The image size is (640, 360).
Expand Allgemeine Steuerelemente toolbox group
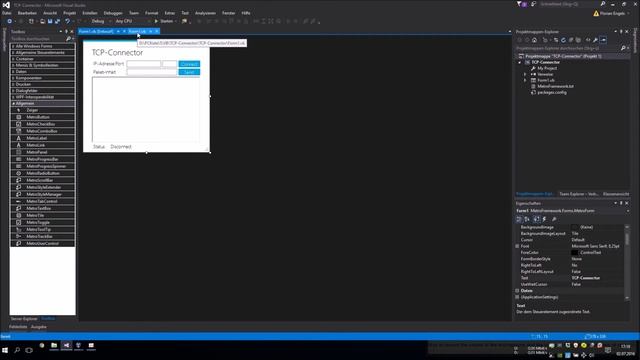(42, 53)
